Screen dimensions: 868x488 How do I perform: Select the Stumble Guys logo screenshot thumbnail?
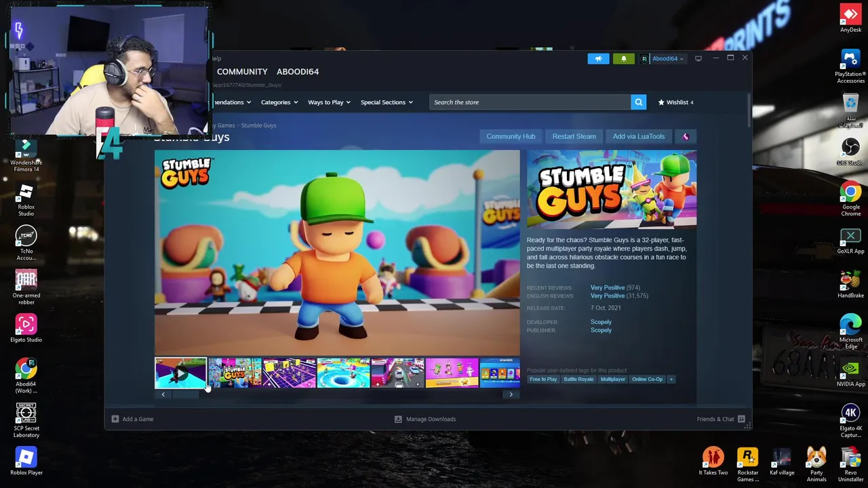pos(235,373)
